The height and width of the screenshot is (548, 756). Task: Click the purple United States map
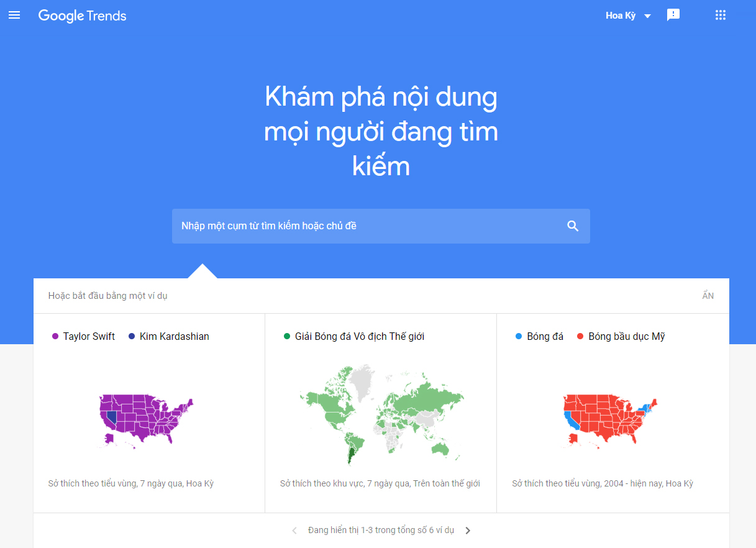tap(146, 419)
